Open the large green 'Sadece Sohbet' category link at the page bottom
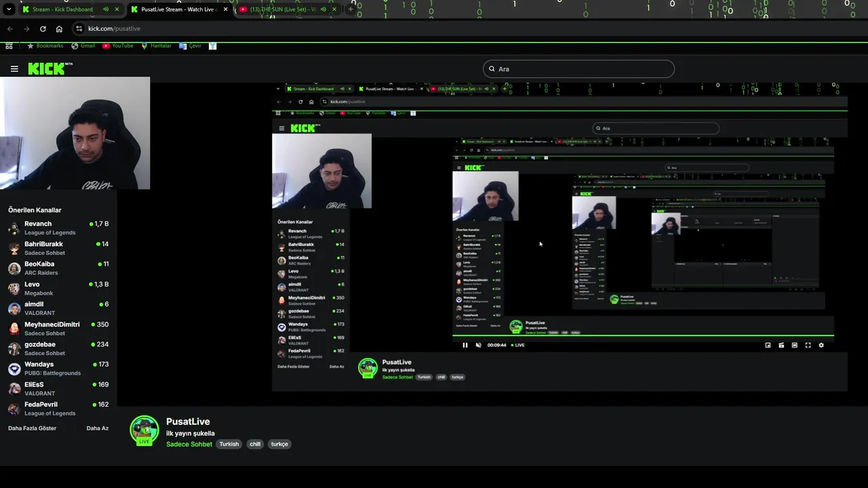This screenshot has height=488, width=868. pyautogui.click(x=189, y=444)
